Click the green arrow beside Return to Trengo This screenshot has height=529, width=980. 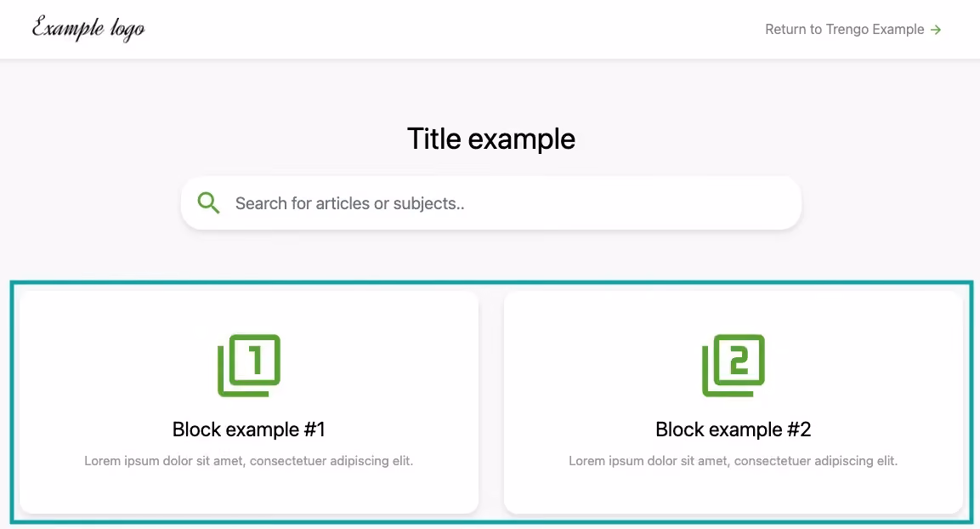(936, 30)
